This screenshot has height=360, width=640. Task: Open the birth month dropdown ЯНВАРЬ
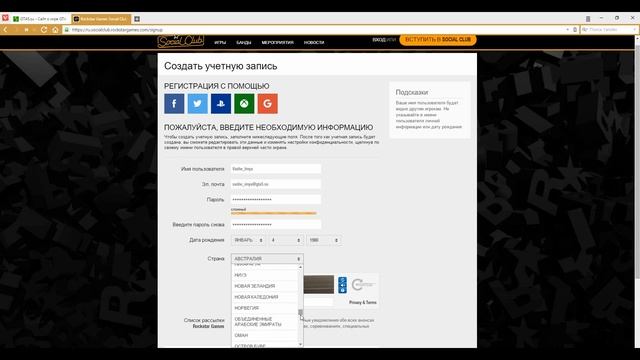point(248,240)
